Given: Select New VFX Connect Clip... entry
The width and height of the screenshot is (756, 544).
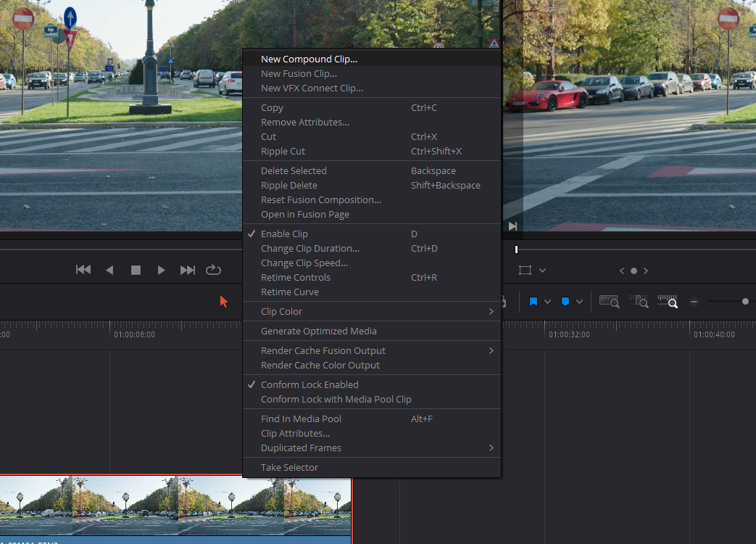Looking at the screenshot, I should [x=372, y=88].
